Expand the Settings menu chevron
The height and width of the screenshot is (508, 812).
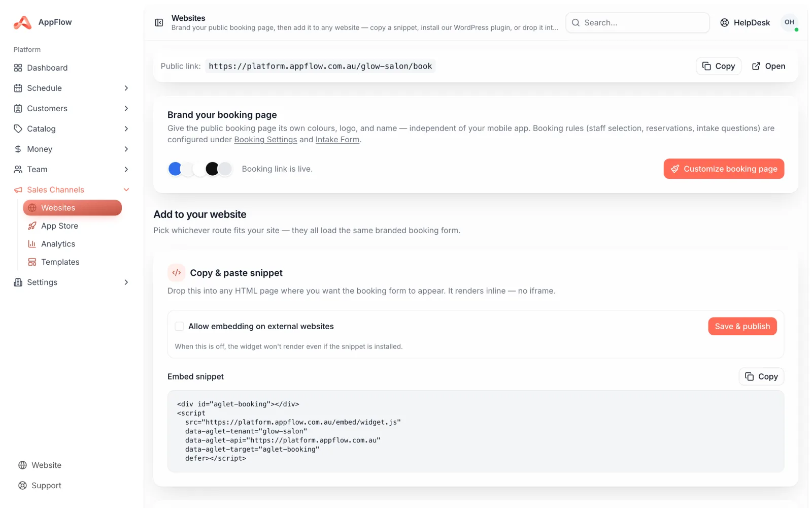126,282
